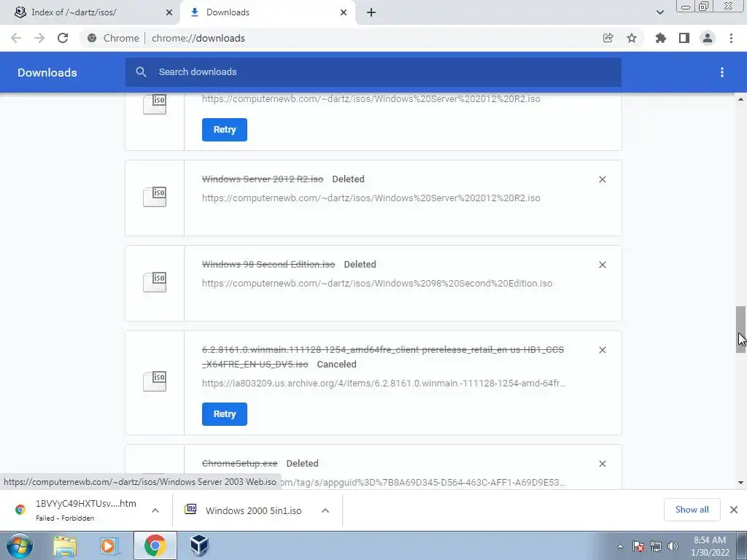Click the Downloads page title
This screenshot has width=747, height=560.
coord(47,72)
